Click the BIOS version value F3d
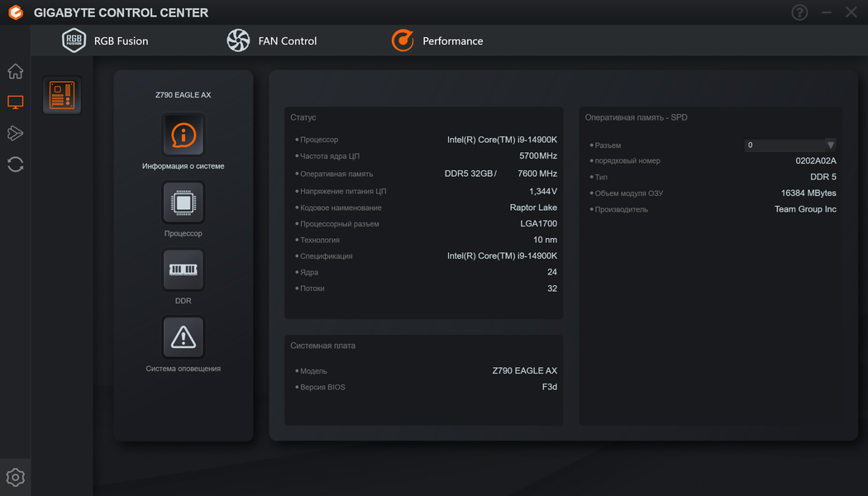 point(550,386)
